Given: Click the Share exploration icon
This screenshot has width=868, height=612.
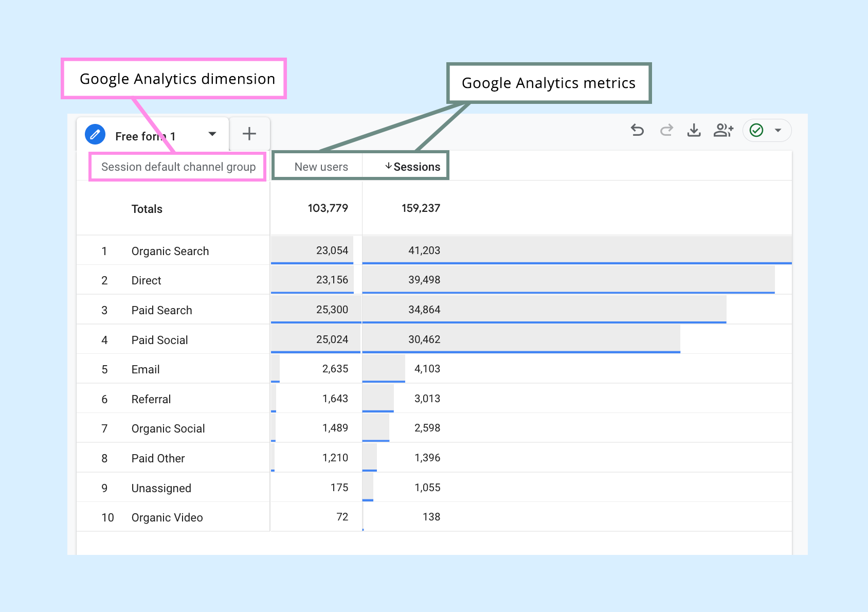Looking at the screenshot, I should pos(723,131).
